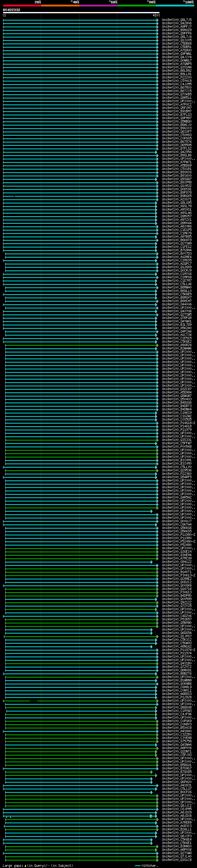The height and width of the screenshot is (868, 197).
Task: Click the white query sequence bar
Action: tap(81, 12)
